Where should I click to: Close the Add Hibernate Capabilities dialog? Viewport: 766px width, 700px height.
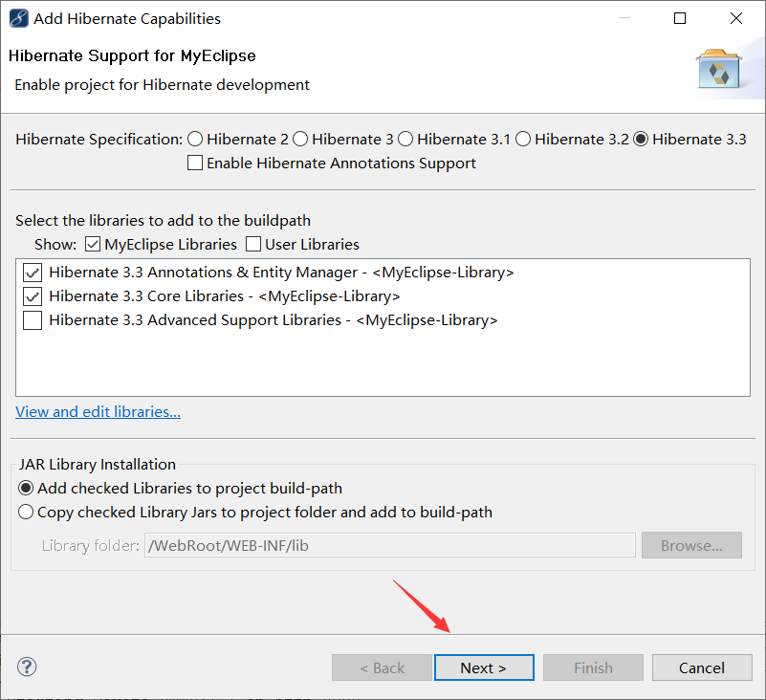tap(736, 18)
